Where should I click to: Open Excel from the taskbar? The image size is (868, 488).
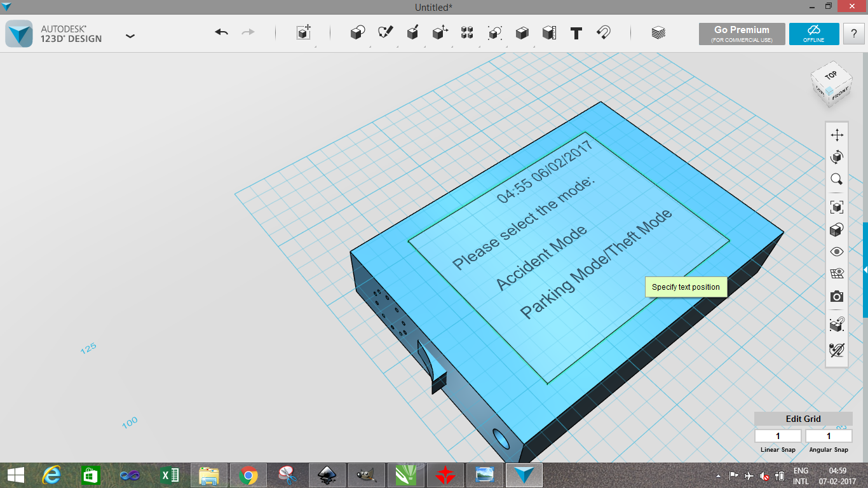170,475
